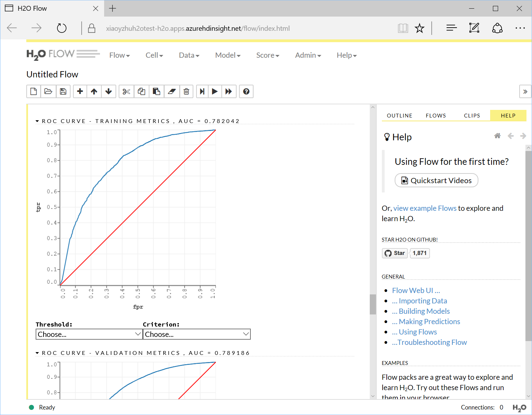
Task: Collapse ROC Curve Validation Metrics section
Action: click(x=143, y=353)
